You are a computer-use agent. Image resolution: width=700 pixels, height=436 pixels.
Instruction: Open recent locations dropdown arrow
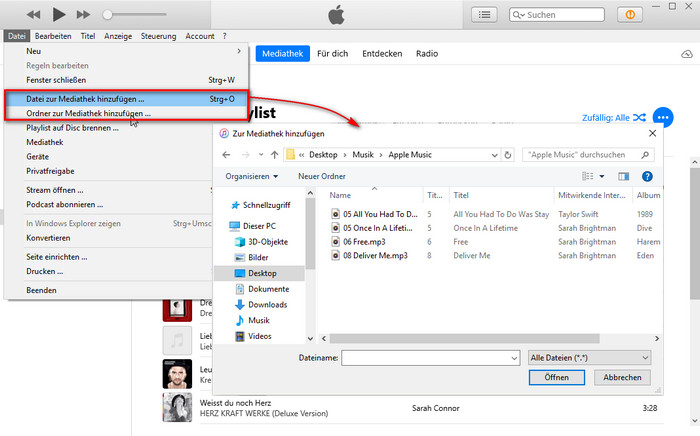point(261,155)
